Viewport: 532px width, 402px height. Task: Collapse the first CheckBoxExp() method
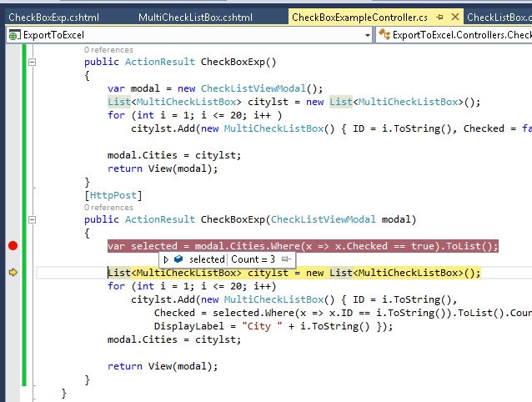(32, 62)
